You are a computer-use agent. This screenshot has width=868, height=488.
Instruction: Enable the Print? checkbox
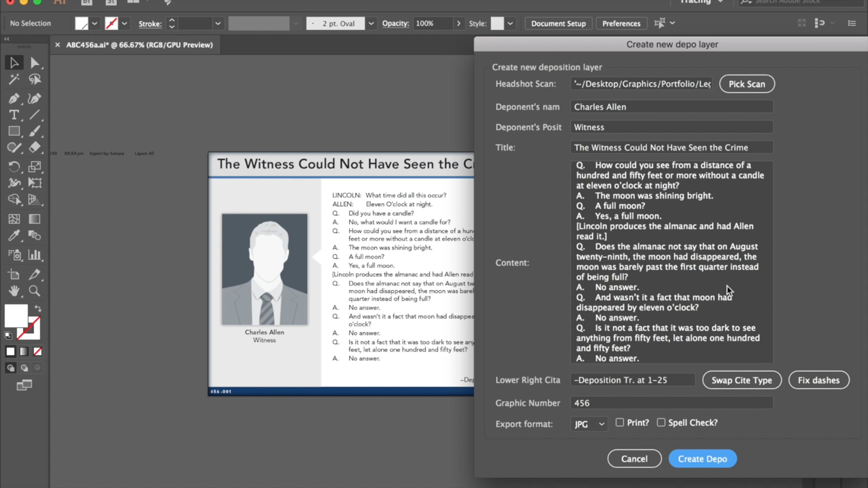(620, 422)
